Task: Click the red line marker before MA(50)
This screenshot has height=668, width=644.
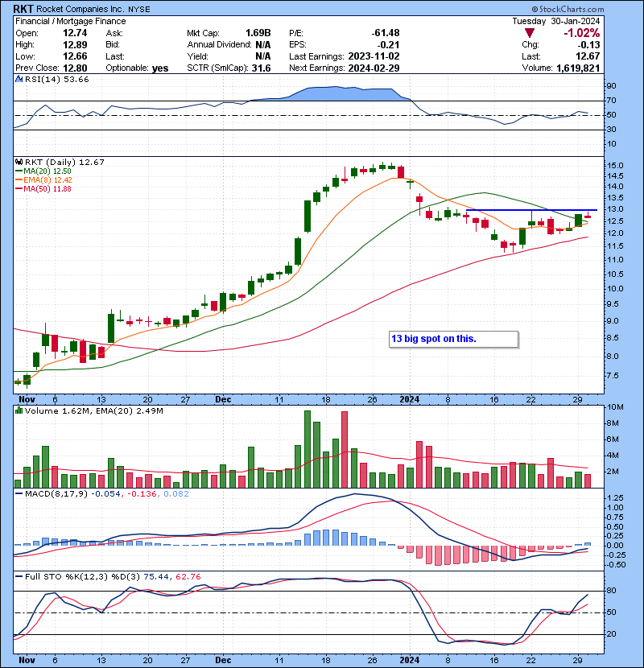Action: click(19, 188)
